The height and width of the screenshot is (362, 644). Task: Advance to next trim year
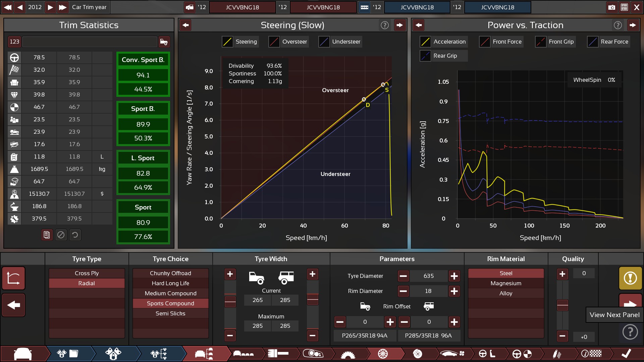[50, 7]
